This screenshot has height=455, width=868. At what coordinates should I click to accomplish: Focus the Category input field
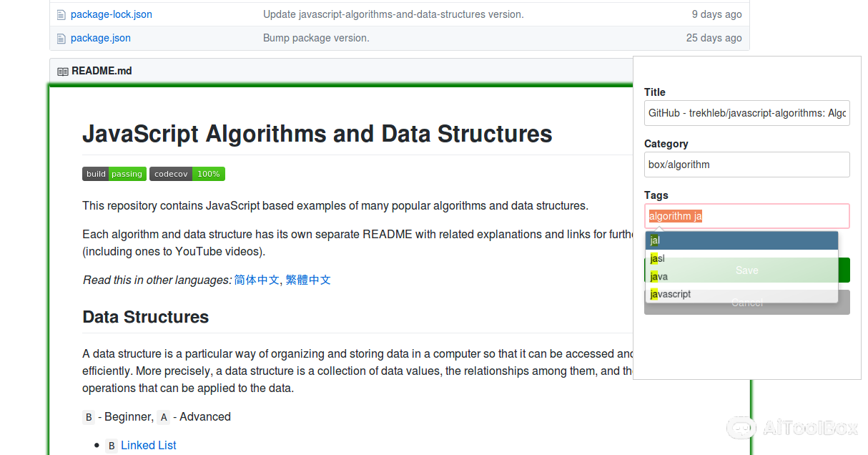click(746, 165)
